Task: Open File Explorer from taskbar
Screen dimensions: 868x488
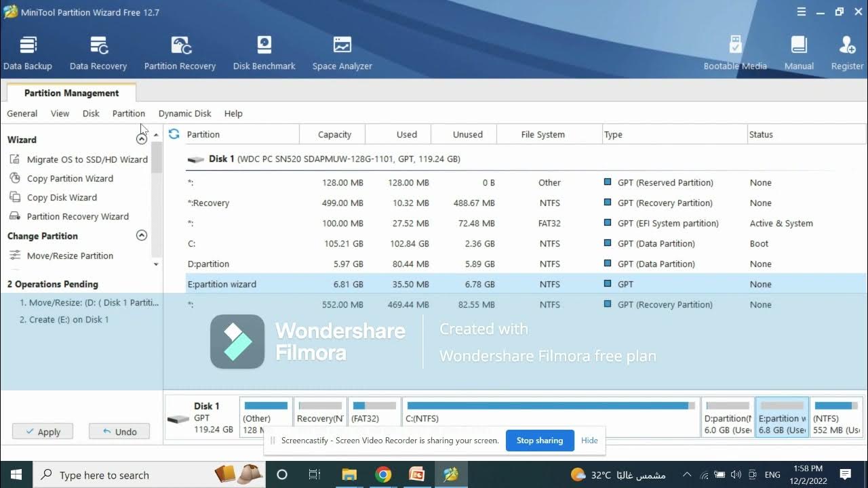Action: pos(349,474)
